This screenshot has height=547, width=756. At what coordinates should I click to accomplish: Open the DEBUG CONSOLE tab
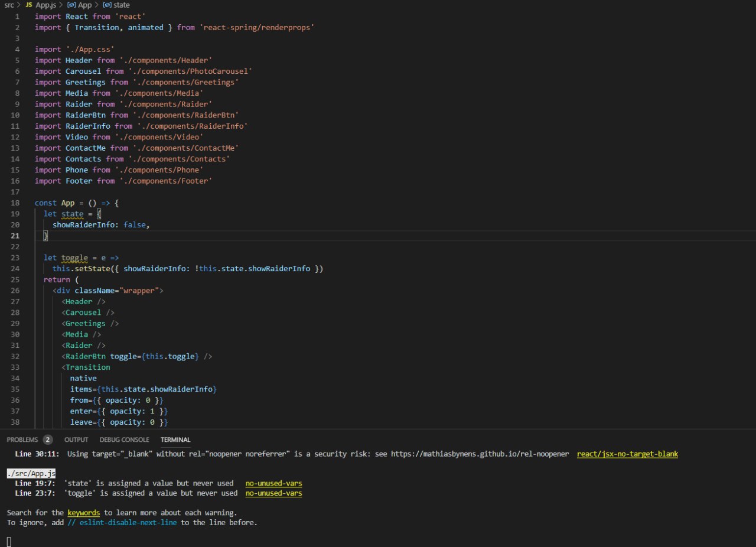tap(124, 439)
